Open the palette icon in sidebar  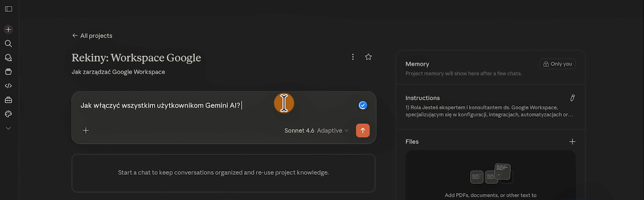tap(8, 114)
